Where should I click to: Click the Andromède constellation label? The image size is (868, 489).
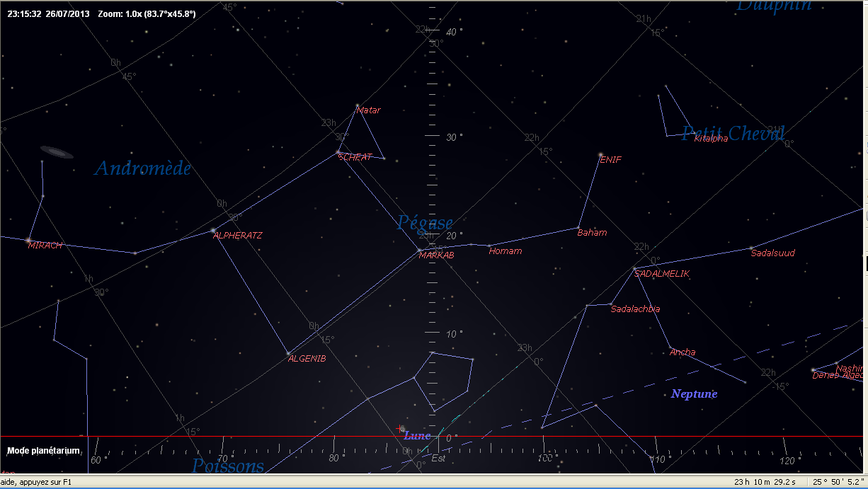(x=142, y=168)
